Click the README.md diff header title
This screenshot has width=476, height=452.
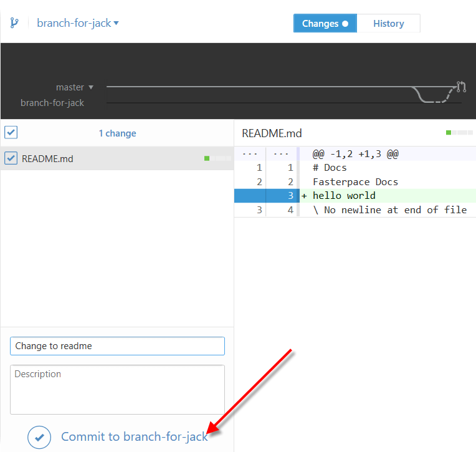[x=272, y=133]
